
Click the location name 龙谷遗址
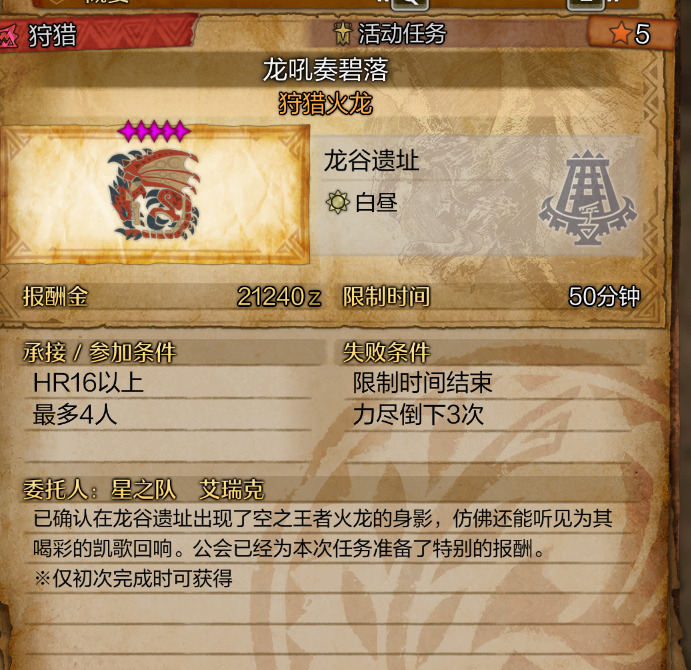point(371,160)
